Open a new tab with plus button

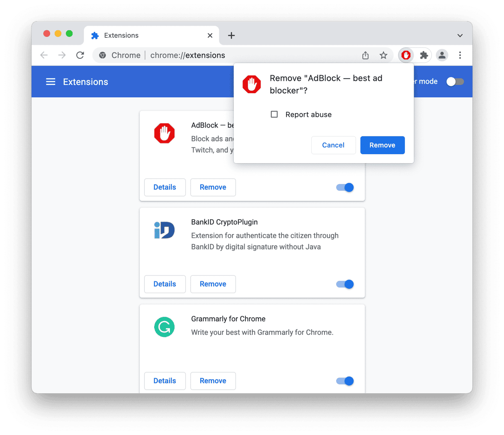coord(231,36)
